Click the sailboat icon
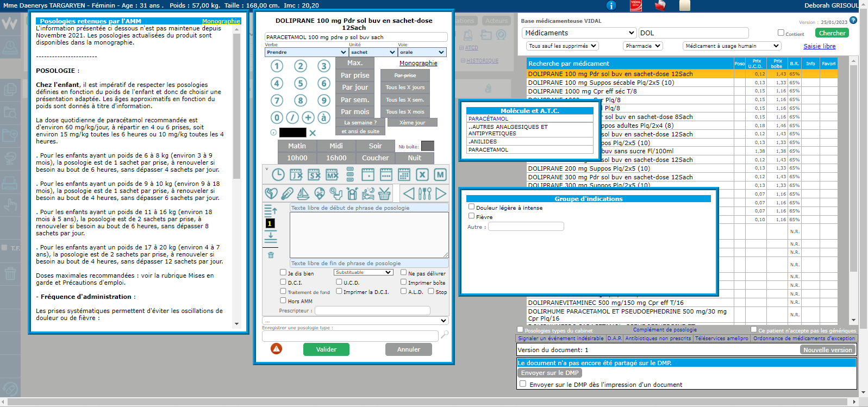The width and height of the screenshot is (868, 407). [303, 193]
